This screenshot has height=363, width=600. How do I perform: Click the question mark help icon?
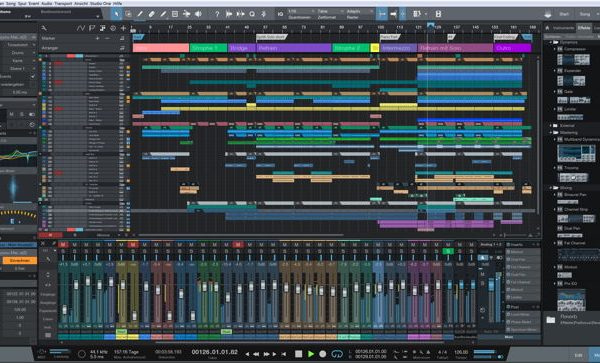[217, 14]
